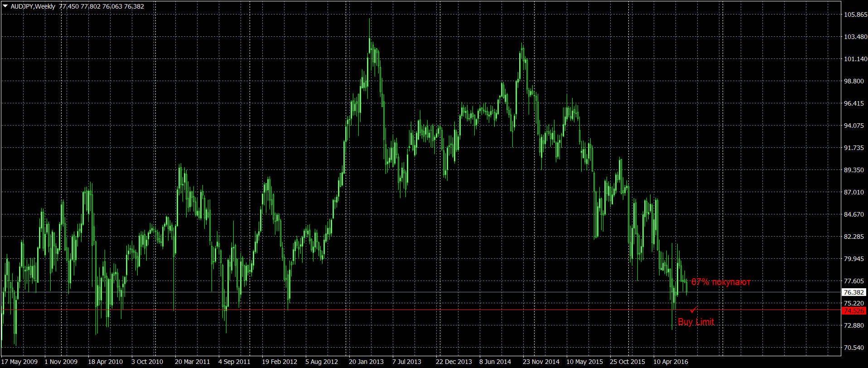The image size is (868, 368).
Task: Select the 18 Apr 2010 date label
Action: coord(105,362)
